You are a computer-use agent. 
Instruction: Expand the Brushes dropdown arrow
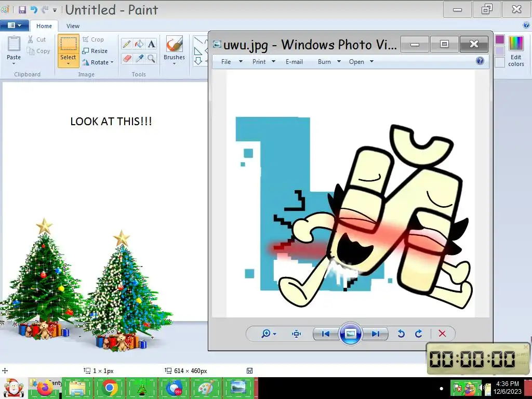(175, 63)
